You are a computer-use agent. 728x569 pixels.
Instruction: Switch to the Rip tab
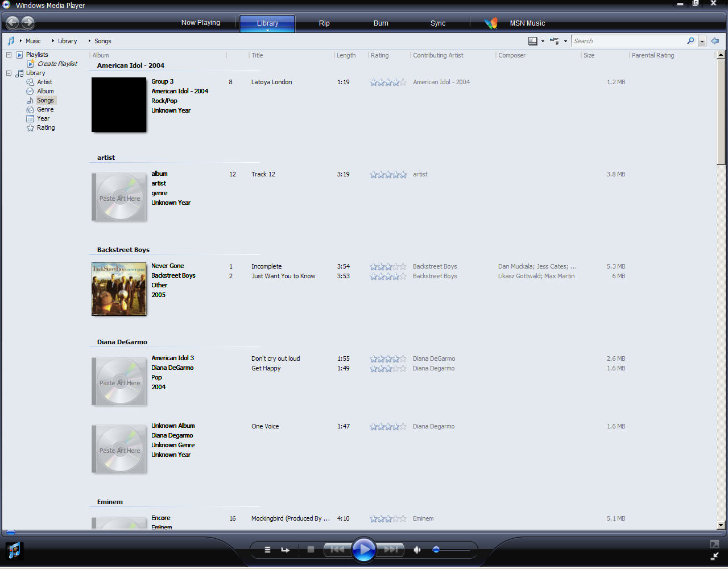(324, 23)
